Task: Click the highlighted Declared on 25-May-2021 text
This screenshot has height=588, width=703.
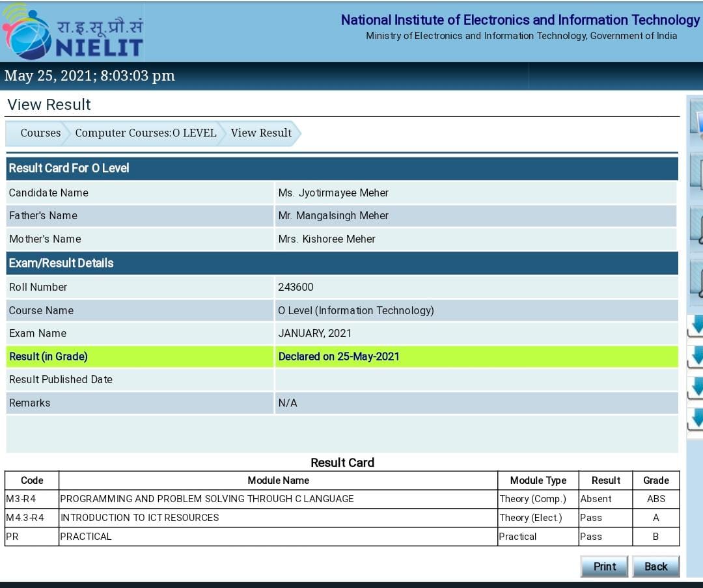Action: 338,356
